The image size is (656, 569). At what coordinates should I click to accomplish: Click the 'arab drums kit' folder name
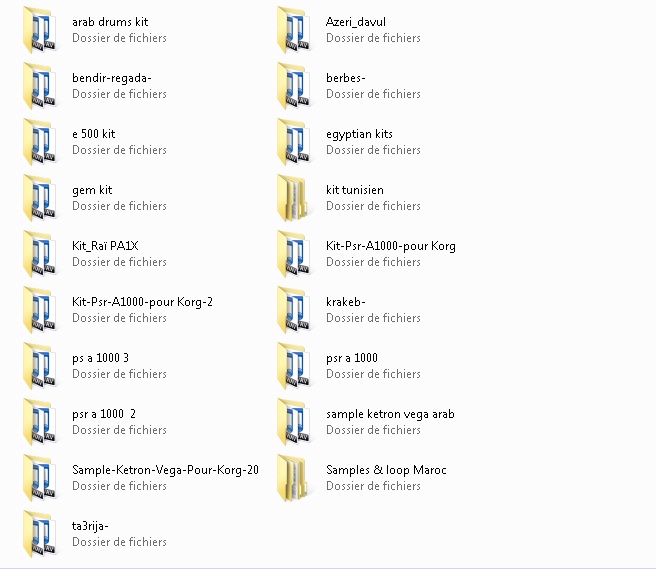click(110, 22)
